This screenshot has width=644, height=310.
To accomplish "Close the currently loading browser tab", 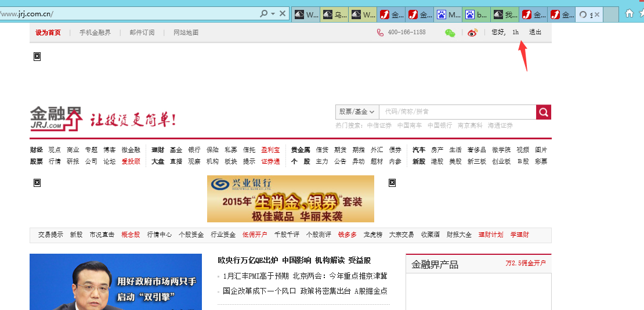I will pyautogui.click(x=597, y=15).
